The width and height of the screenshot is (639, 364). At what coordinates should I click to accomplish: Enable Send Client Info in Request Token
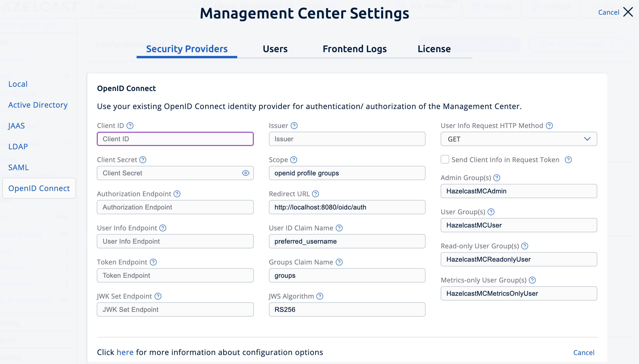click(445, 159)
